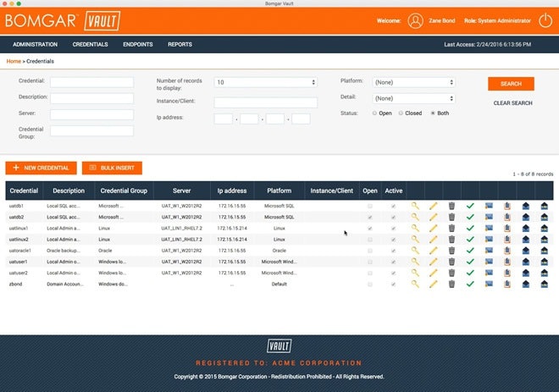Click Bulk Insert button
Viewport: 559px width, 392px height.
click(112, 168)
